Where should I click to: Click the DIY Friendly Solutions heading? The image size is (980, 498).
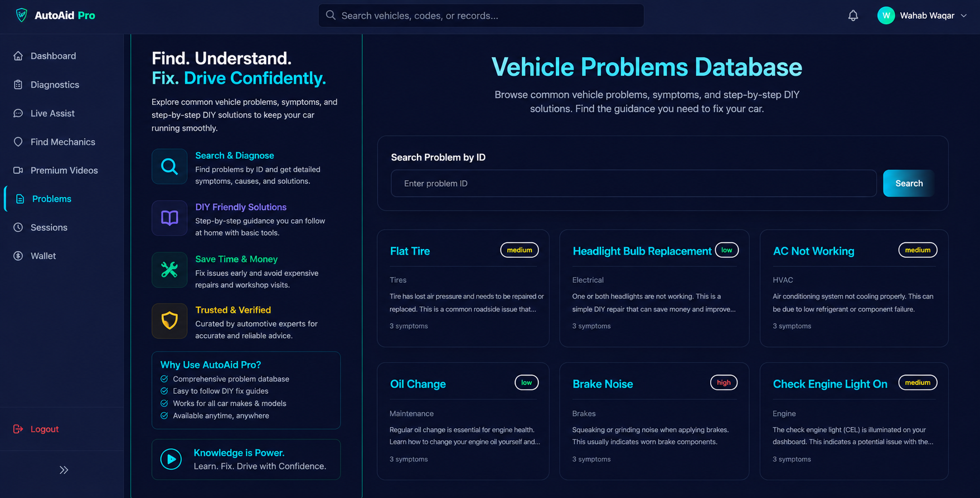(241, 207)
